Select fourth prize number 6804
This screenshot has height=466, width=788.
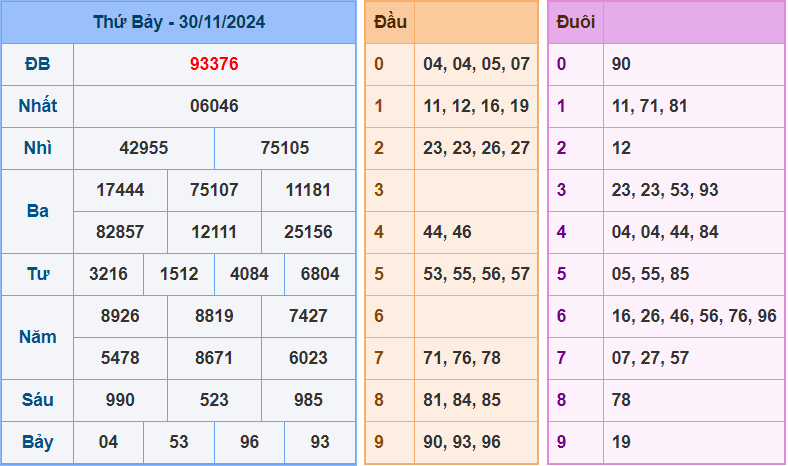point(320,274)
